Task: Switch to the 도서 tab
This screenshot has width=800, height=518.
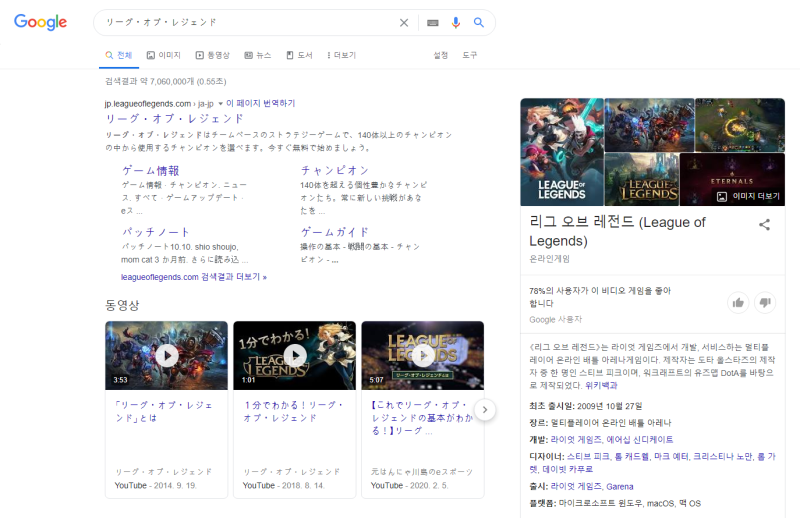Action: tap(299, 55)
